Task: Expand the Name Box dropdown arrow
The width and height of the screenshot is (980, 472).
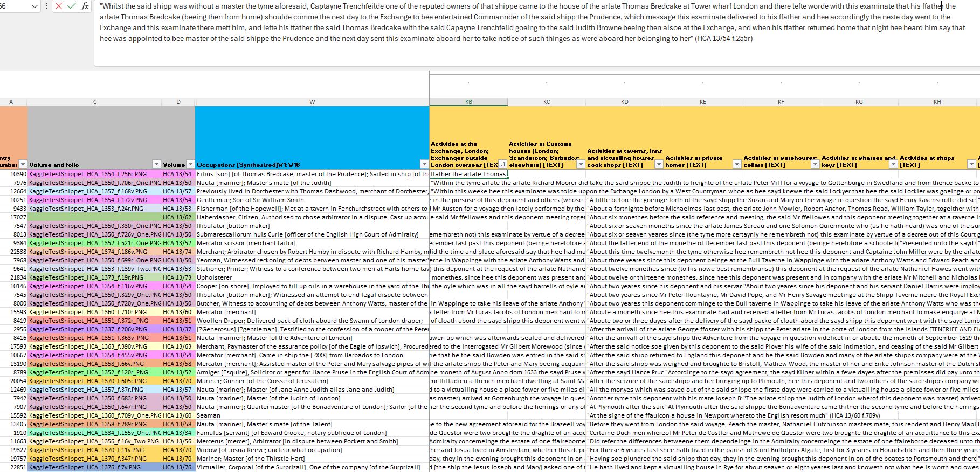Action: coord(35,6)
